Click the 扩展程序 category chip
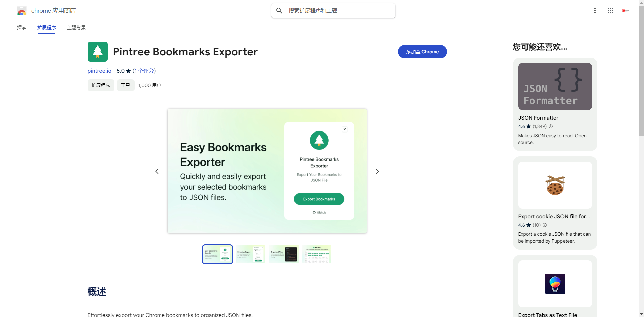The image size is (644, 317). (101, 85)
